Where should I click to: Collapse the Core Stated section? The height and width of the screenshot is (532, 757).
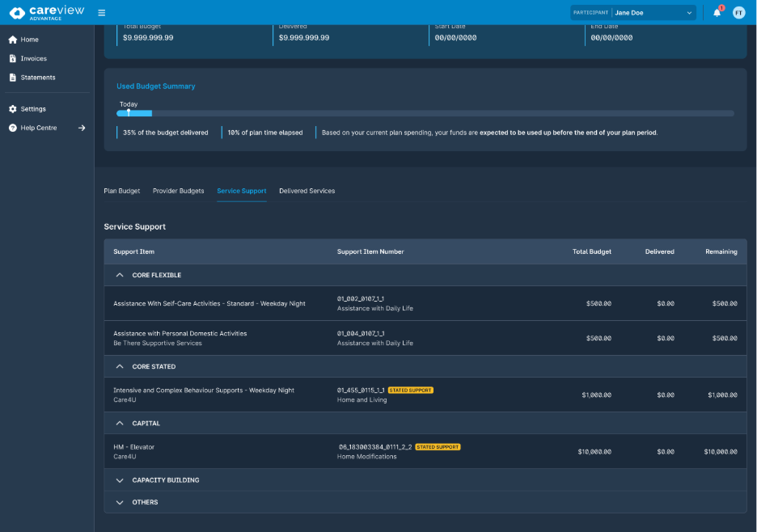point(120,367)
